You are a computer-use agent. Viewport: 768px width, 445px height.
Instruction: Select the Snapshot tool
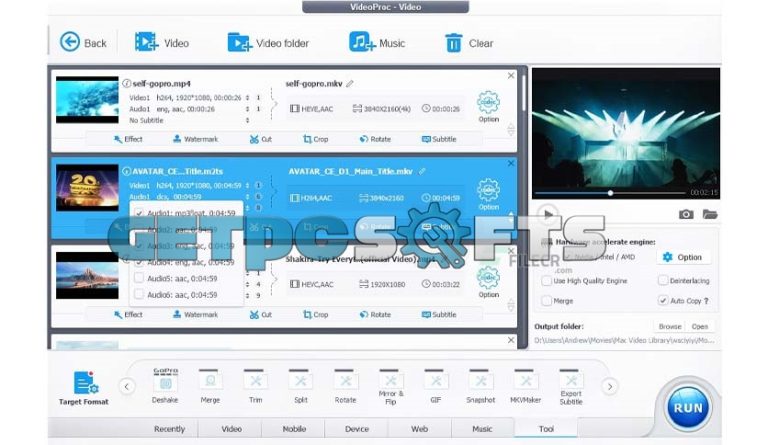coord(480,386)
